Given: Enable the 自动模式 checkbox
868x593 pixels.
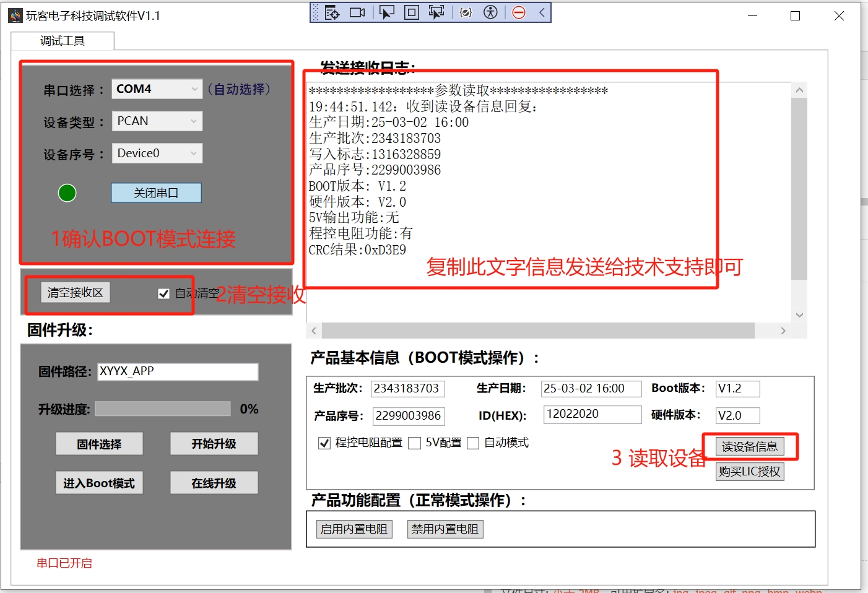Looking at the screenshot, I should pyautogui.click(x=473, y=443).
